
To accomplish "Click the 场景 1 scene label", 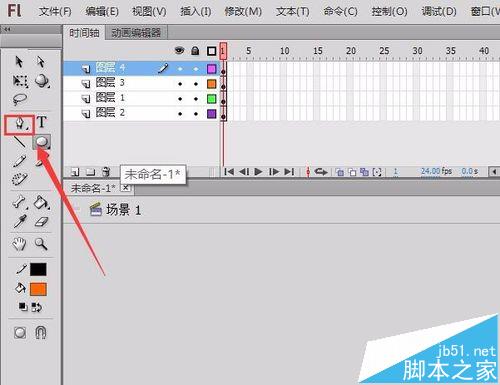I will pos(123,210).
